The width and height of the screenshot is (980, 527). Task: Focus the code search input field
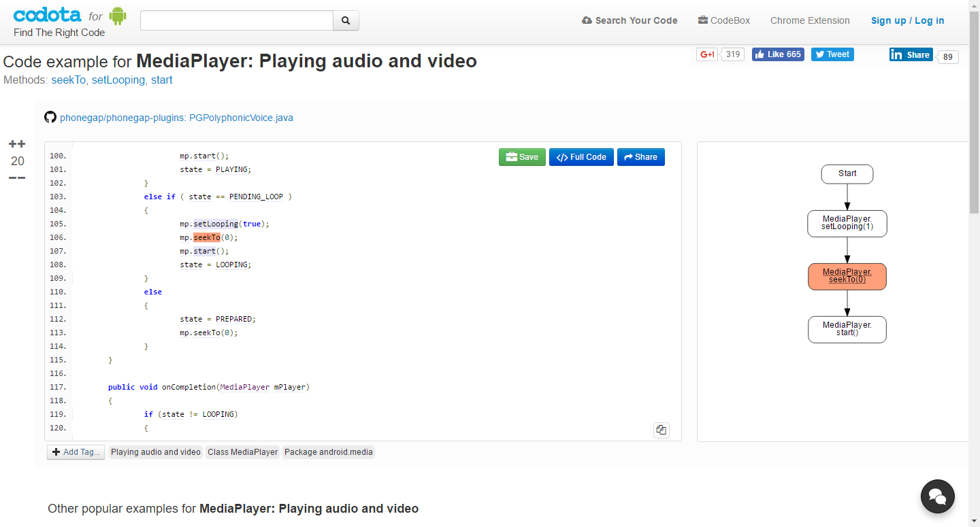pos(236,20)
